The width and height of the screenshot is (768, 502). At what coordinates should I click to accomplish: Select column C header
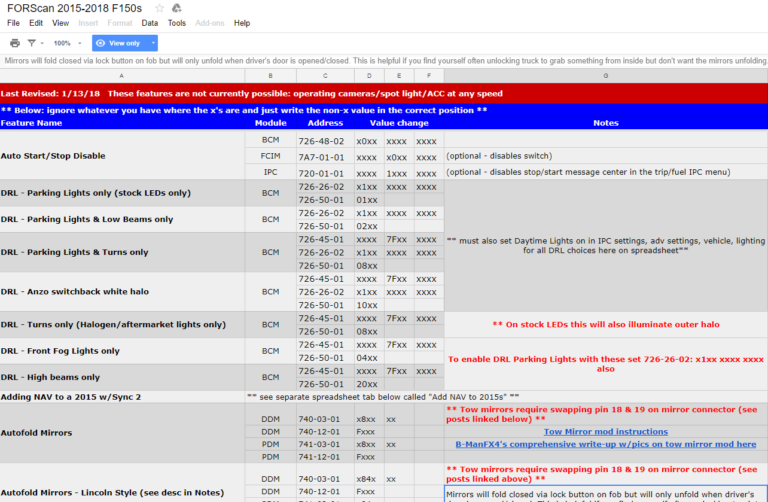click(325, 76)
